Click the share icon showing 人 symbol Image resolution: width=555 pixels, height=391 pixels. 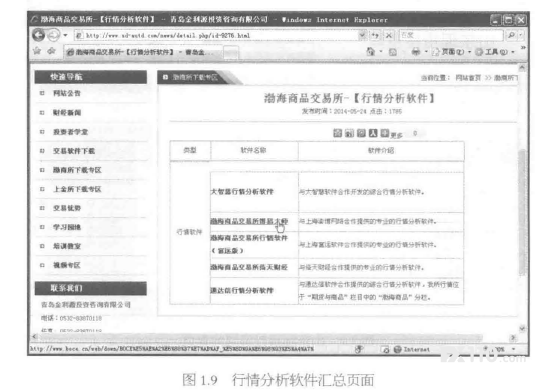373,133
